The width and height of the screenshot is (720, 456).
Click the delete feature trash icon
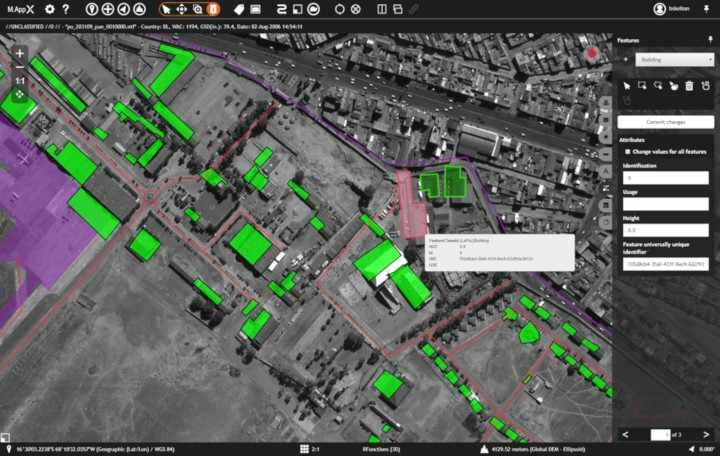click(x=689, y=86)
